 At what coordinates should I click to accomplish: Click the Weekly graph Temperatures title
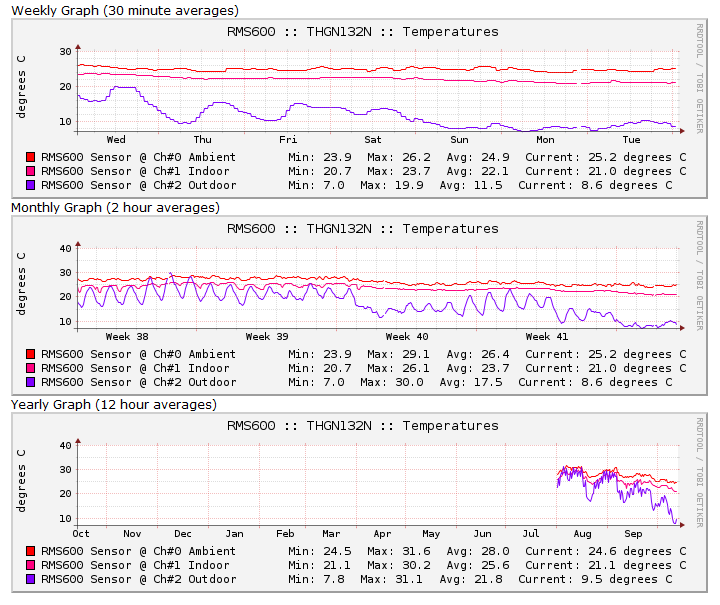[362, 32]
